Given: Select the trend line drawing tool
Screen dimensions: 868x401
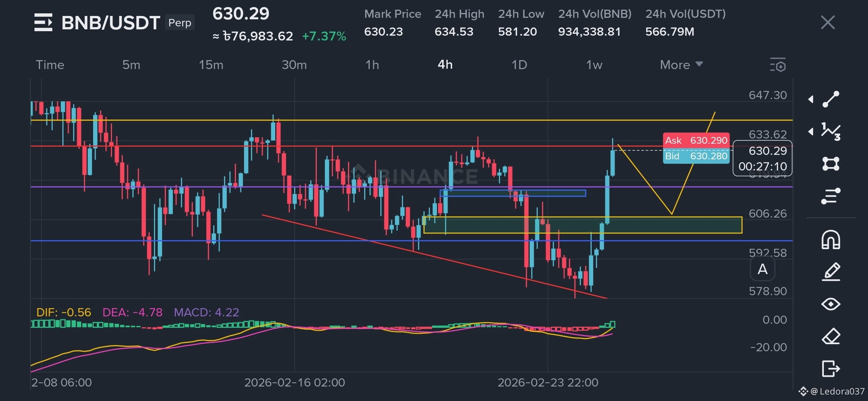Looking at the screenshot, I should click(831, 99).
